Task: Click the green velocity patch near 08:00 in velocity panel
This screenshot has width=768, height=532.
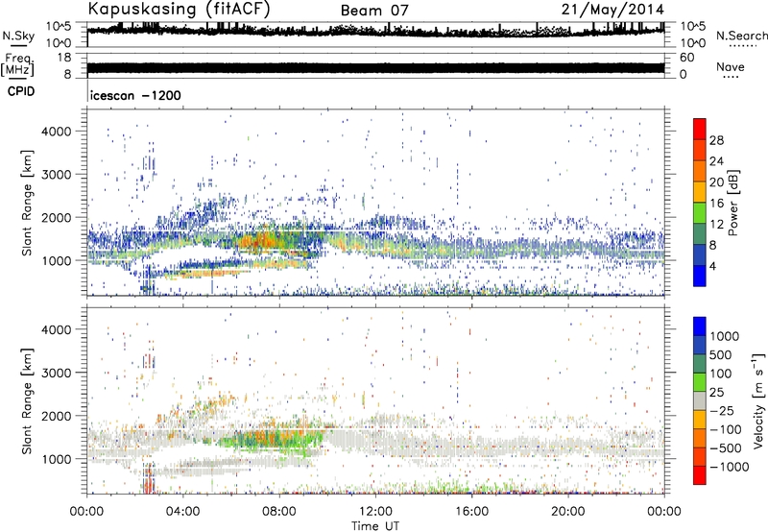Action: coord(275,440)
